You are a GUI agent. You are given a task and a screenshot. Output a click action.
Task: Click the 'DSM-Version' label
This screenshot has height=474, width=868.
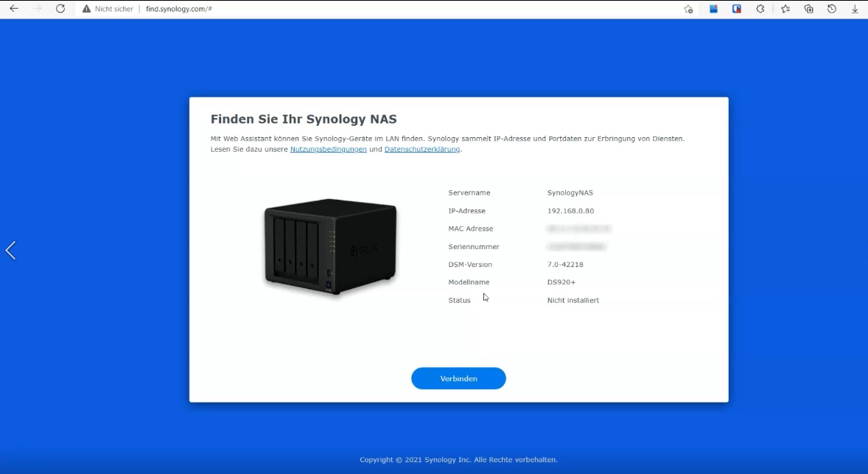point(470,265)
